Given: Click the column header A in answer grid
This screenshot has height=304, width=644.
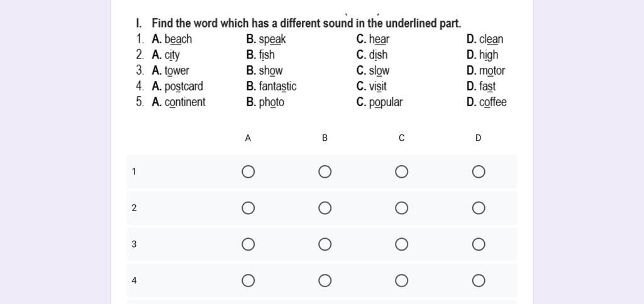Looking at the screenshot, I should (x=248, y=138).
